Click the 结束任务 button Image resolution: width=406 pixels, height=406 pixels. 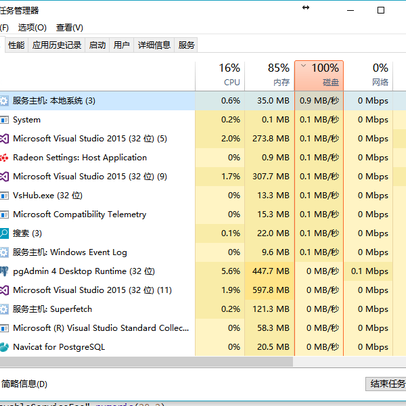click(386, 384)
